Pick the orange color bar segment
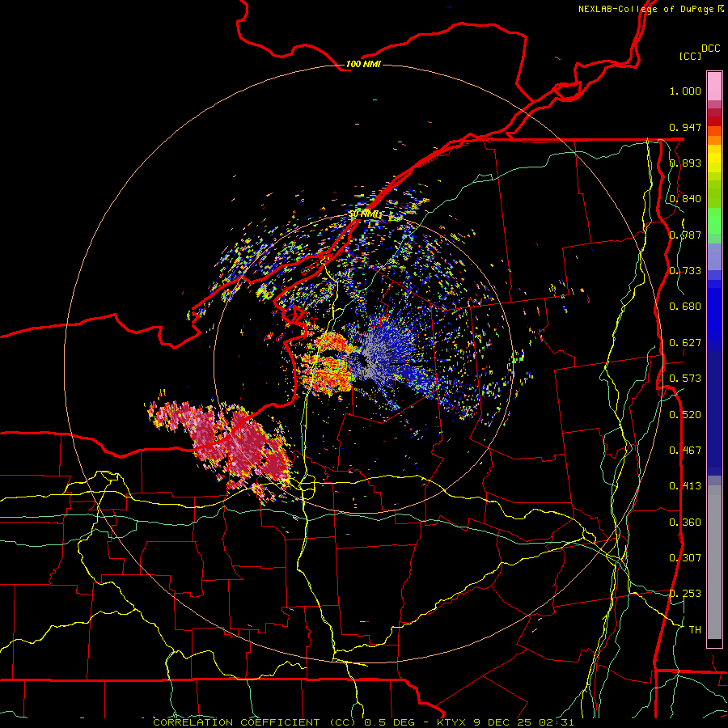 [x=714, y=140]
